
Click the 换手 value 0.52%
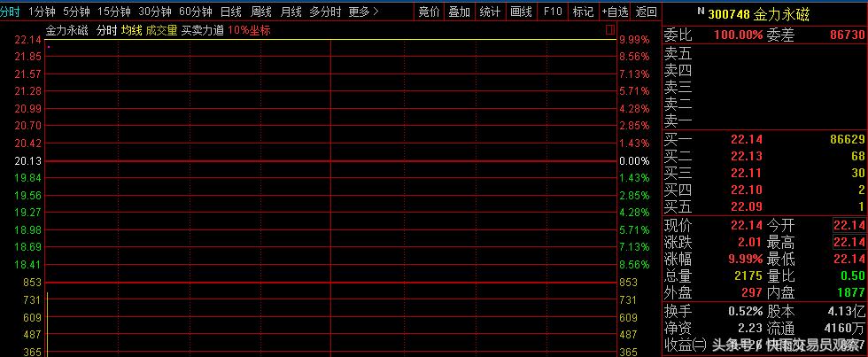click(746, 311)
